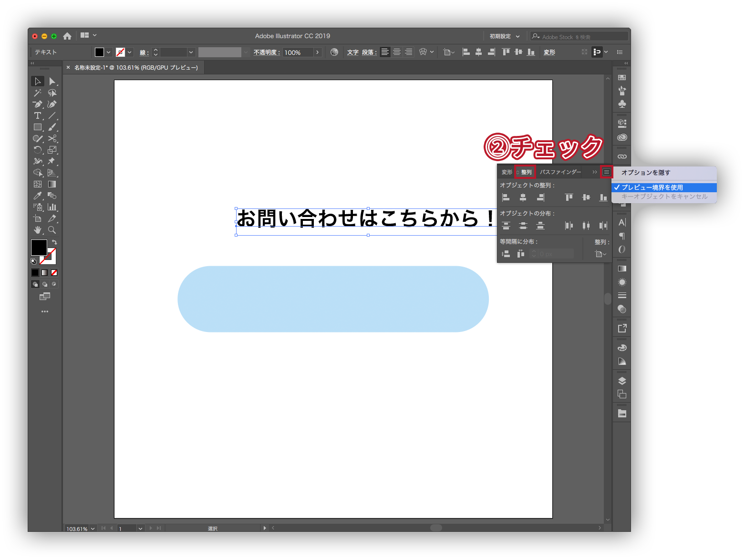
Task: Enable Draw Inside mode
Action: 54,284
